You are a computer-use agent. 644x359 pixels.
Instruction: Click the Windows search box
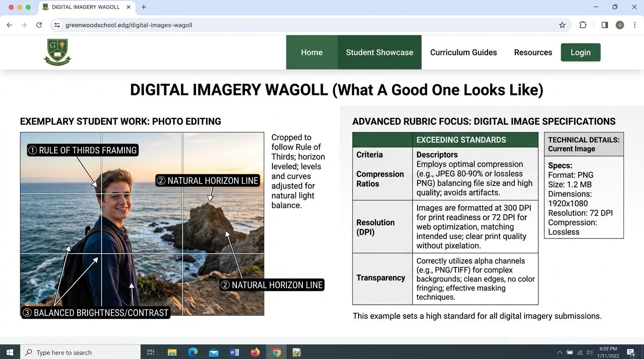(80, 352)
